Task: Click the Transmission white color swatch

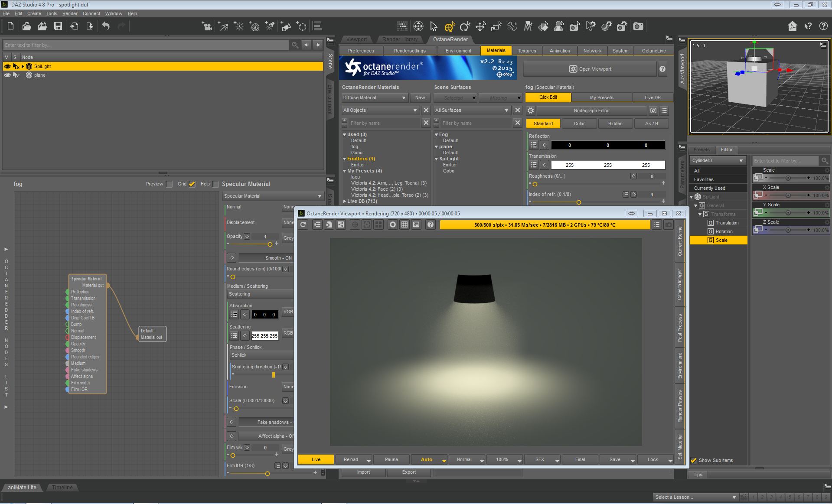Action: (x=608, y=165)
